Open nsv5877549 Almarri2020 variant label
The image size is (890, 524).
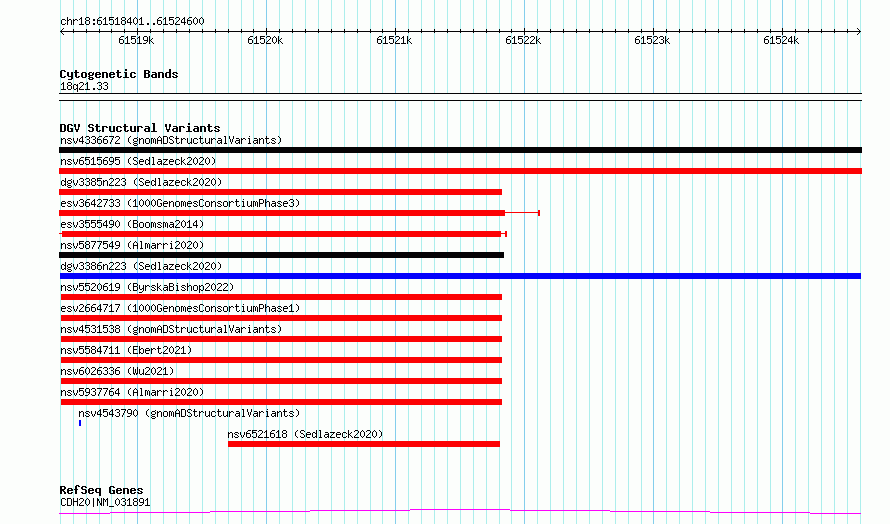pyautogui.click(x=132, y=245)
